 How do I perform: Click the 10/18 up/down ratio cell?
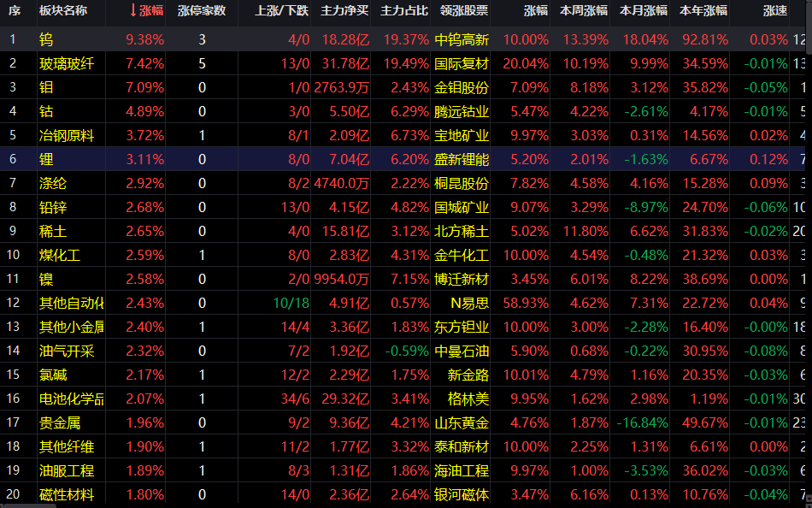291,303
